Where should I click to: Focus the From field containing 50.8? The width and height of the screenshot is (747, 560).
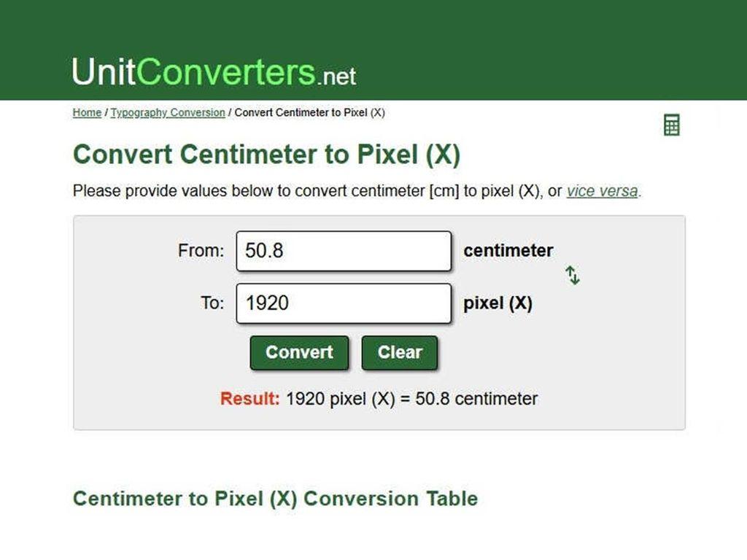coord(344,251)
